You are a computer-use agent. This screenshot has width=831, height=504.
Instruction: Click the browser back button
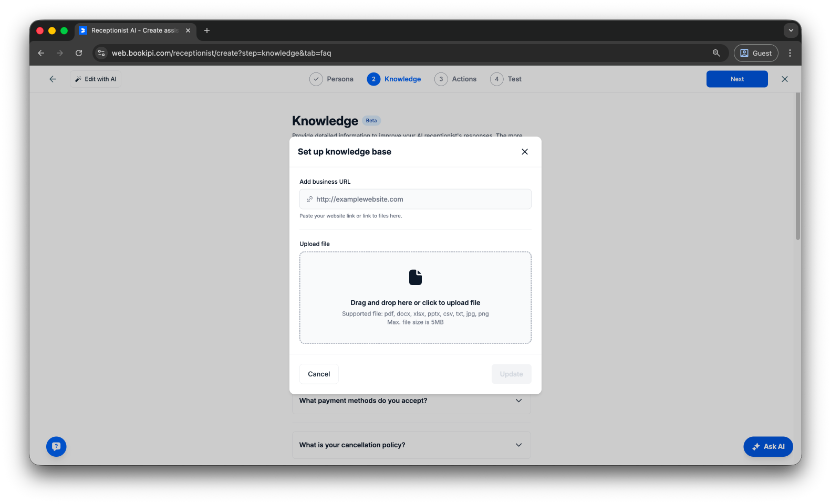(x=41, y=53)
